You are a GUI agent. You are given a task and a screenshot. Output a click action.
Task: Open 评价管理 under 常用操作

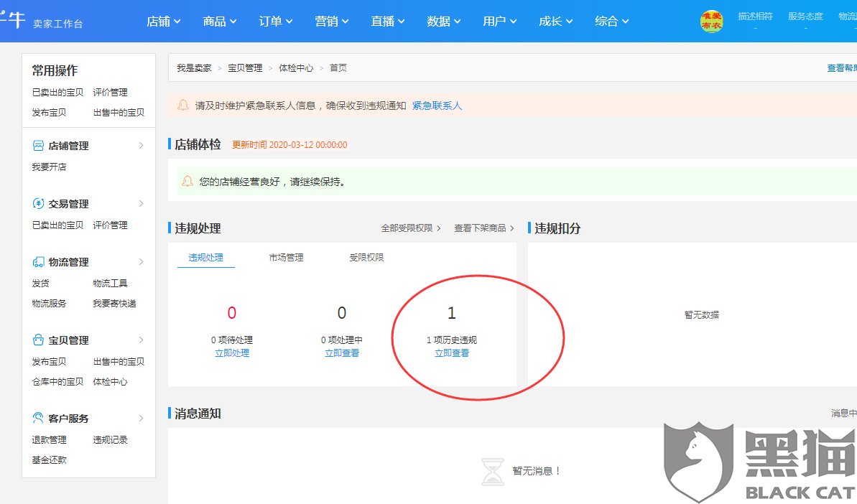tap(110, 93)
